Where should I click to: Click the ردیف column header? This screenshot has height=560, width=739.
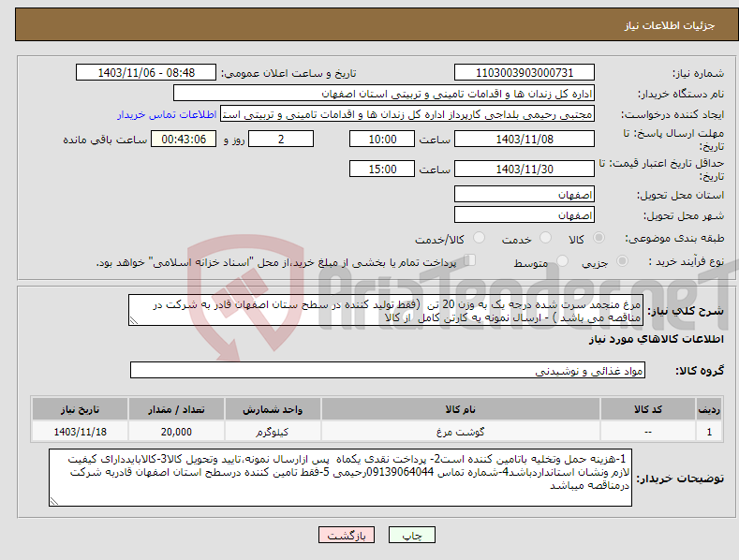(709, 409)
